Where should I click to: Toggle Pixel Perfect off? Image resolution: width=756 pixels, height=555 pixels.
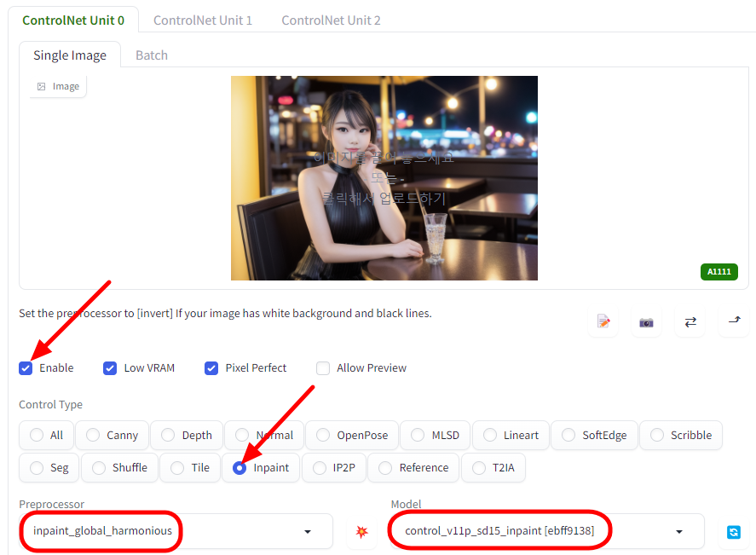pos(211,367)
